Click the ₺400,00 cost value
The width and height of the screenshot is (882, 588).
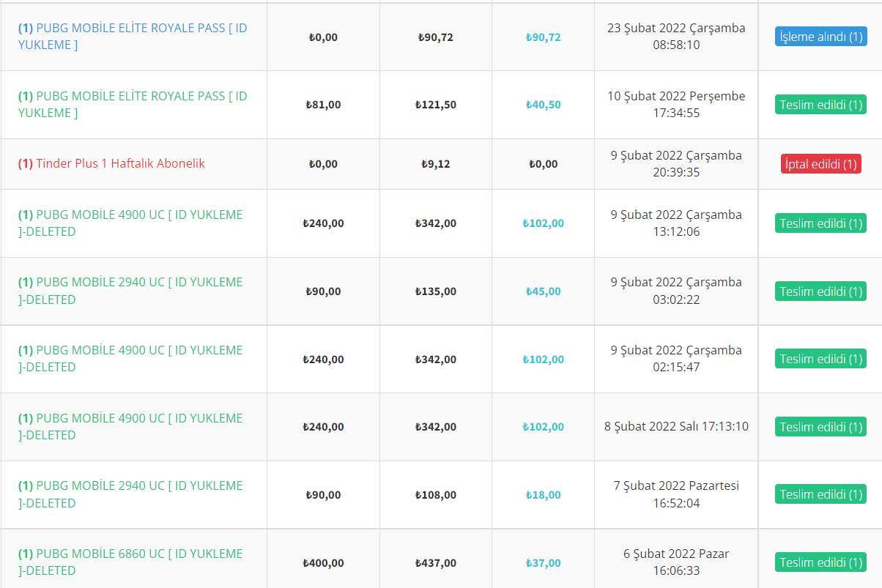(323, 563)
